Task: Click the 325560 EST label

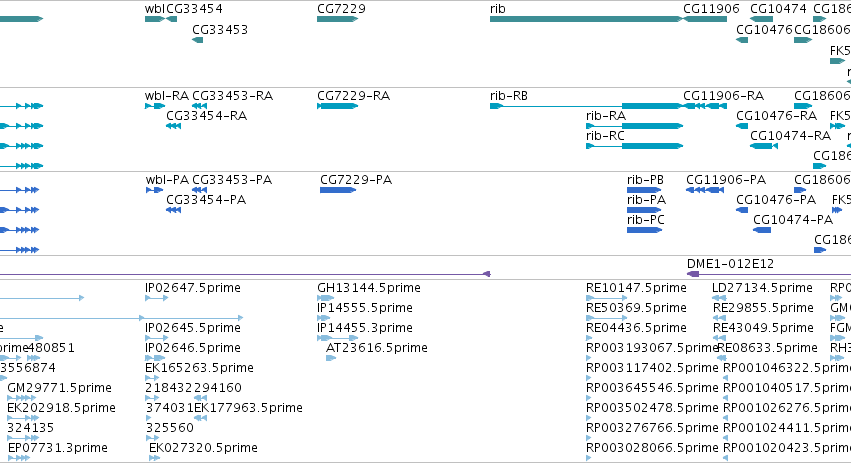Action: (169, 429)
